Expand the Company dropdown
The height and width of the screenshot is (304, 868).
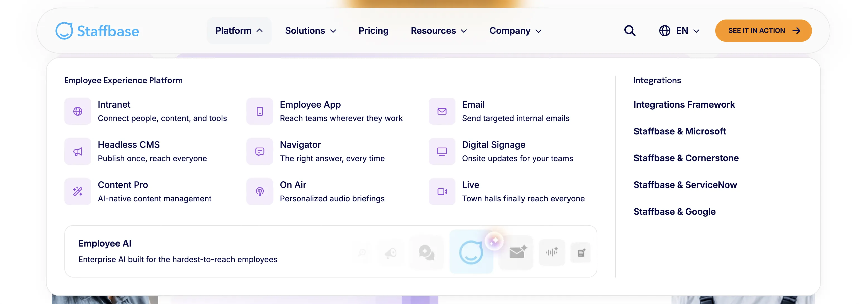(x=516, y=31)
